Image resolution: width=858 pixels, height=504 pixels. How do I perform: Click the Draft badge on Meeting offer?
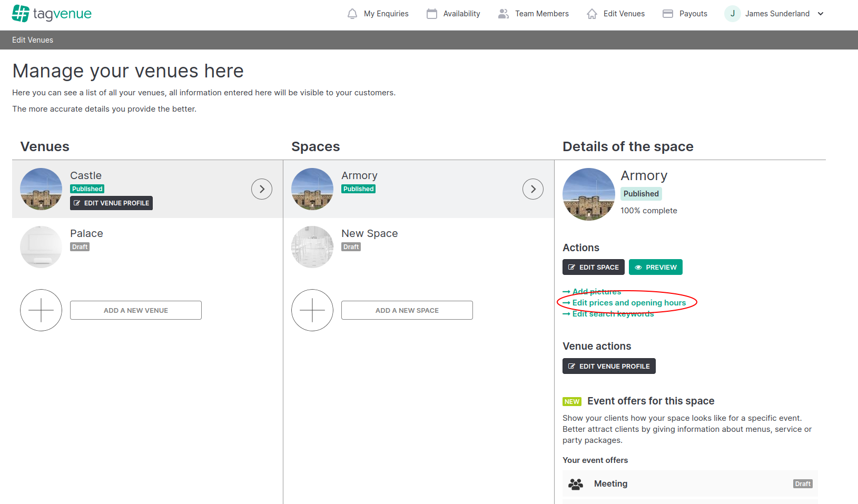[x=803, y=484]
